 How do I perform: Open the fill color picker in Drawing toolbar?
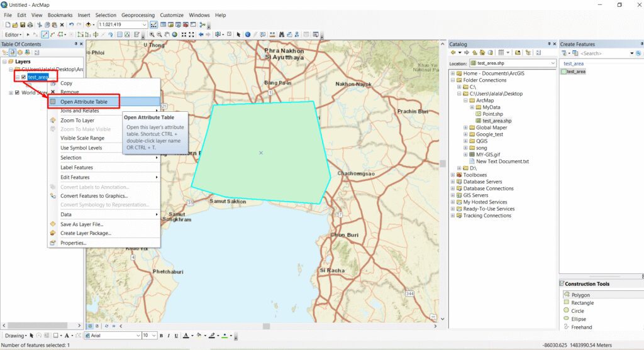click(x=205, y=336)
